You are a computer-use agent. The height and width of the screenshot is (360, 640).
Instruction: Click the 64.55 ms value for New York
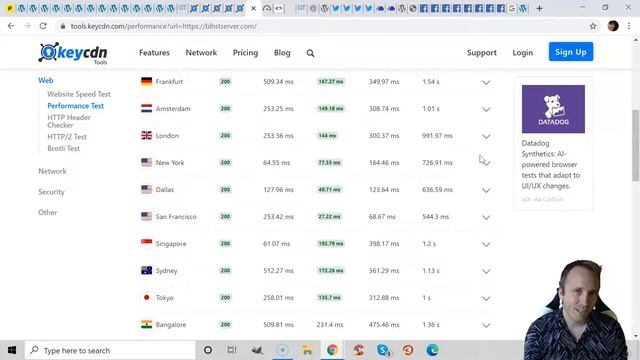(276, 162)
